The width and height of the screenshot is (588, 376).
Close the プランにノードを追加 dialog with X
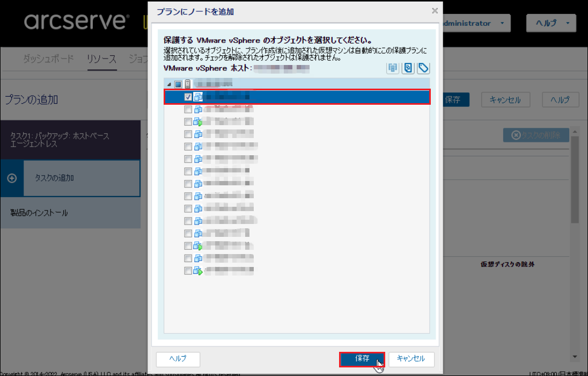tap(435, 11)
